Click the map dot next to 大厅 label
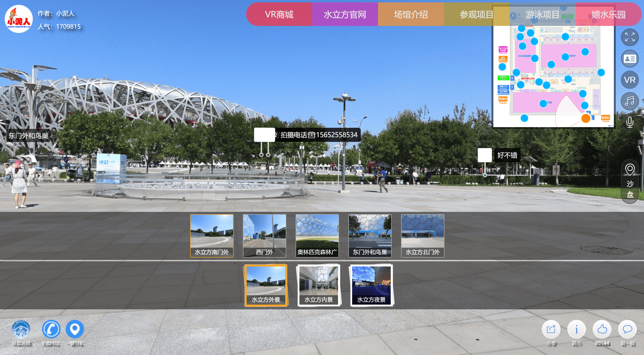Viewport: 644px width, 355px height. pos(565,57)
